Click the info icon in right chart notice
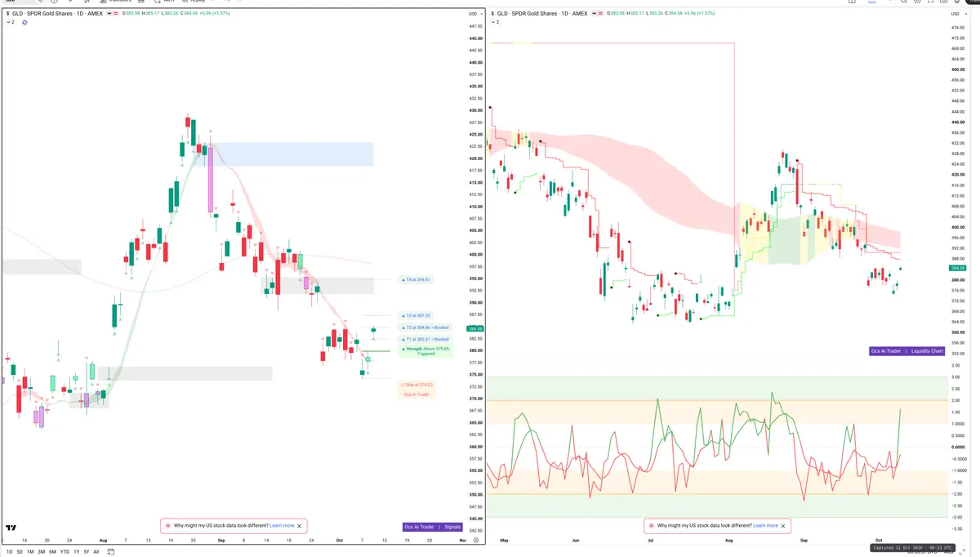Screen dimensions: 980x557 click(652, 526)
